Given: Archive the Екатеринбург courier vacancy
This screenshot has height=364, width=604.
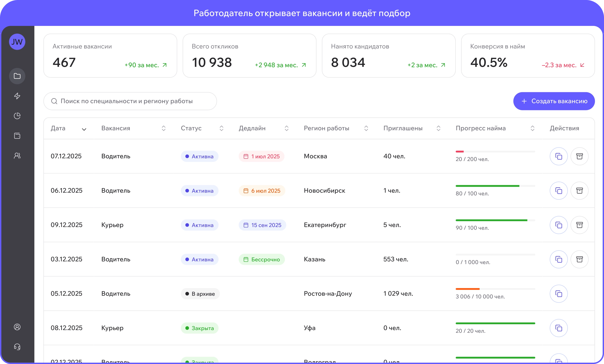Looking at the screenshot, I should click(579, 225).
